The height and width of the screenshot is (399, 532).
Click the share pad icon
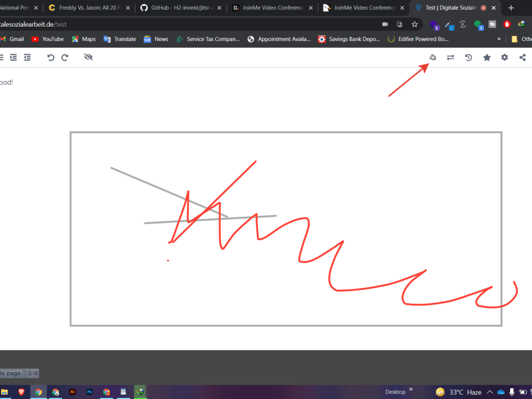point(522,57)
